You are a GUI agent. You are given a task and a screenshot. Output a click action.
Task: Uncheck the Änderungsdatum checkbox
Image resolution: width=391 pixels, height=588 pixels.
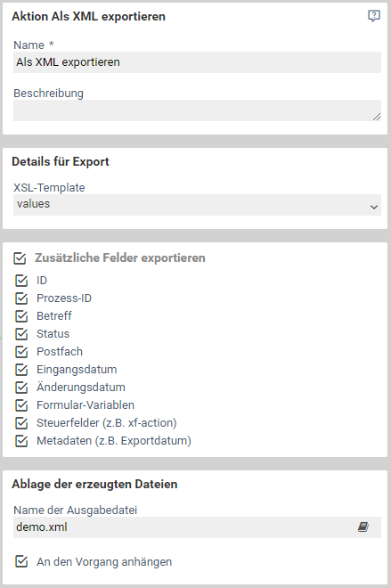(21, 388)
